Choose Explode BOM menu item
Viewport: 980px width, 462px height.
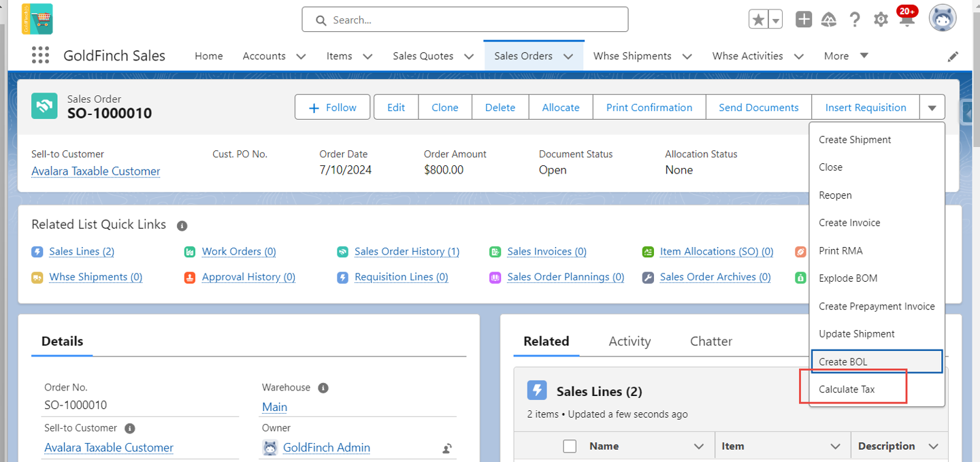tap(877, 278)
